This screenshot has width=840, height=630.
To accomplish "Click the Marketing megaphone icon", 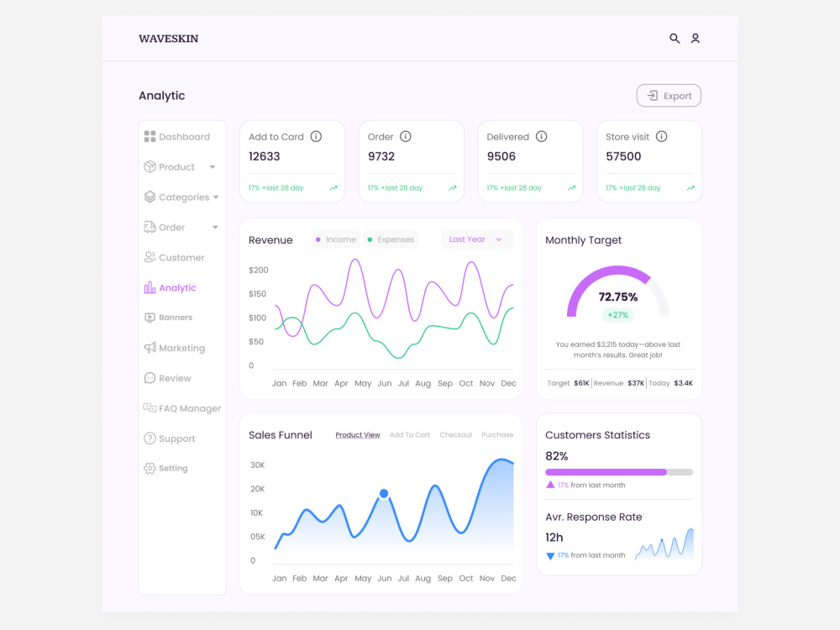I will [x=150, y=348].
